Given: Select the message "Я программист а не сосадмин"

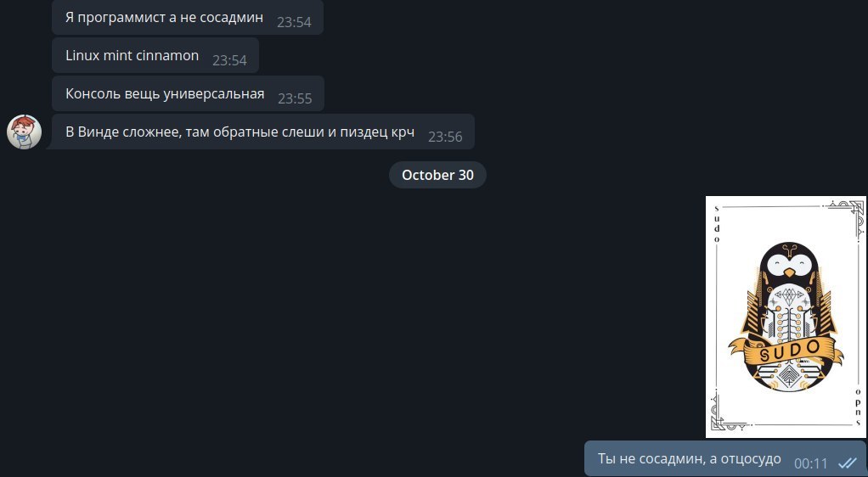Looking at the screenshot, I should tap(188, 17).
